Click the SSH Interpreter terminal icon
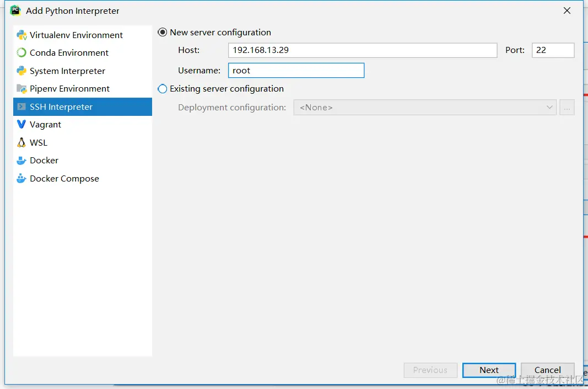Screen dimensions: 588x389 point(21,106)
